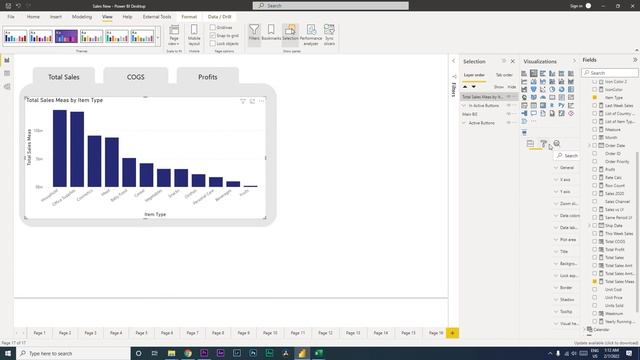Check the Unit Cost field
The height and width of the screenshot is (360, 640).
coord(595,289)
